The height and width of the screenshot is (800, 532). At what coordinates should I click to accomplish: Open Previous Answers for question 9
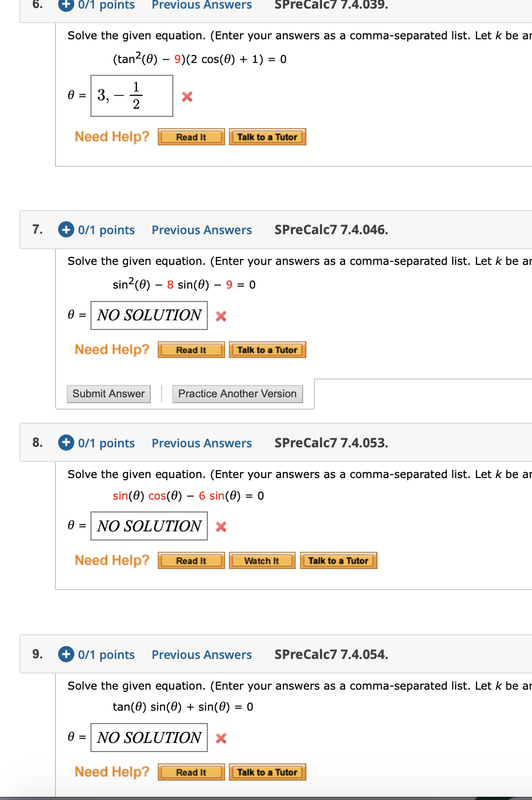[201, 655]
